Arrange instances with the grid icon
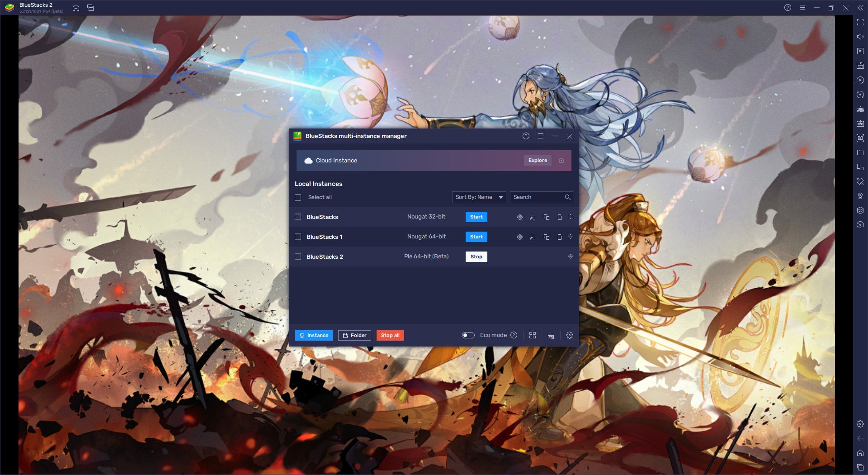This screenshot has height=475, width=868. point(533,335)
